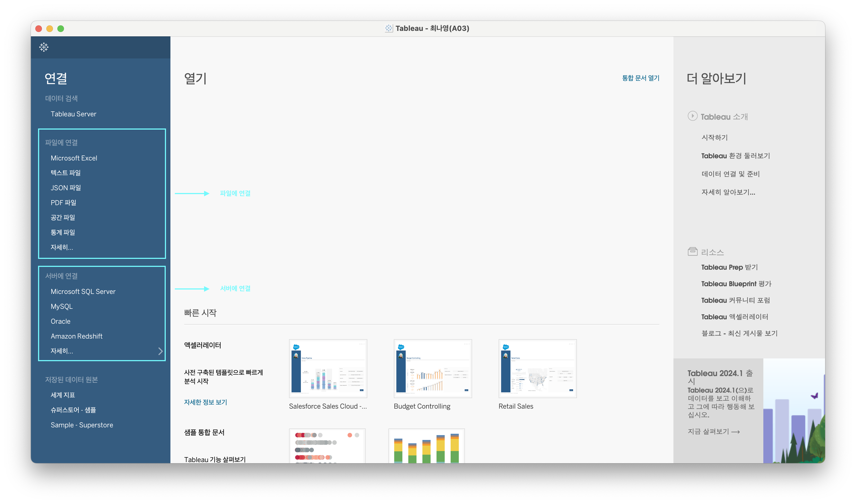Click Tableau 기능 살펴보기 text
The image size is (856, 504).
(x=215, y=460)
